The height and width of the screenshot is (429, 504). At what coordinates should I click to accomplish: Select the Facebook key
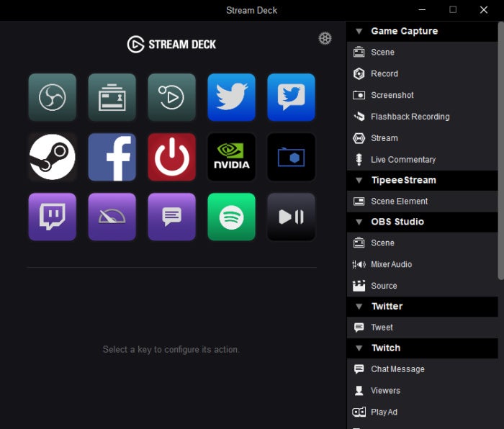tap(112, 157)
